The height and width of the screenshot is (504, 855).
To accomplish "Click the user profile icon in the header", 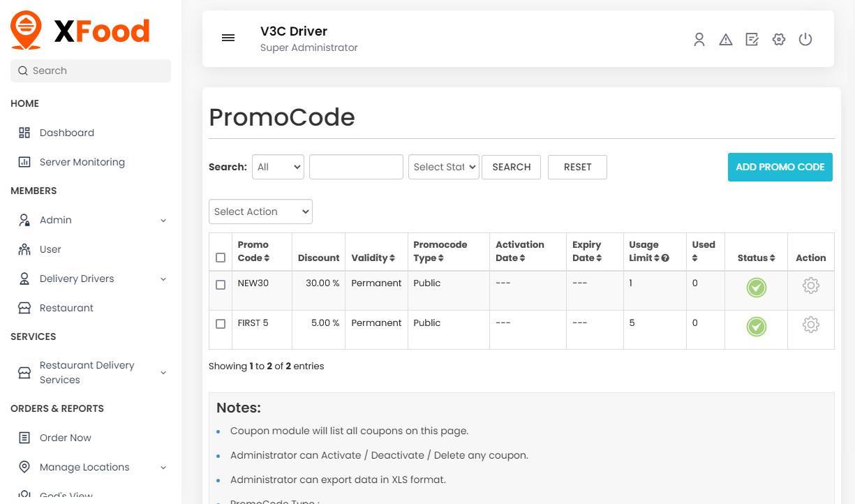I will pyautogui.click(x=699, y=40).
